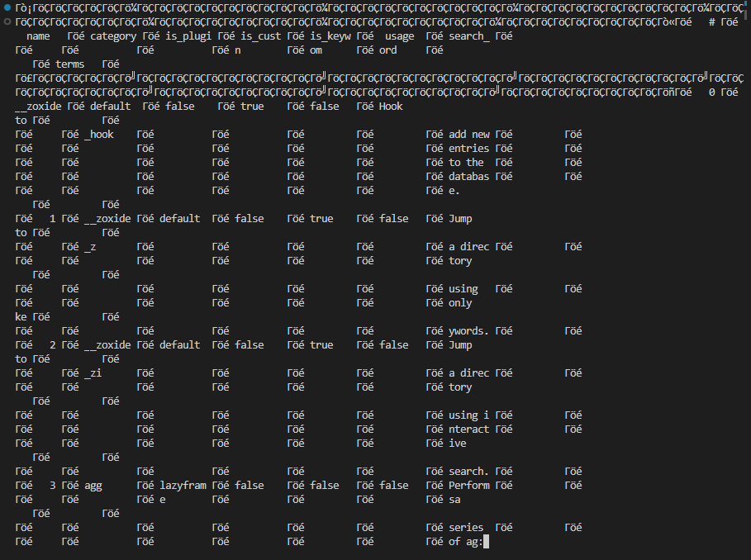Click row index '2' in the table
The image size is (751, 560).
click(53, 345)
